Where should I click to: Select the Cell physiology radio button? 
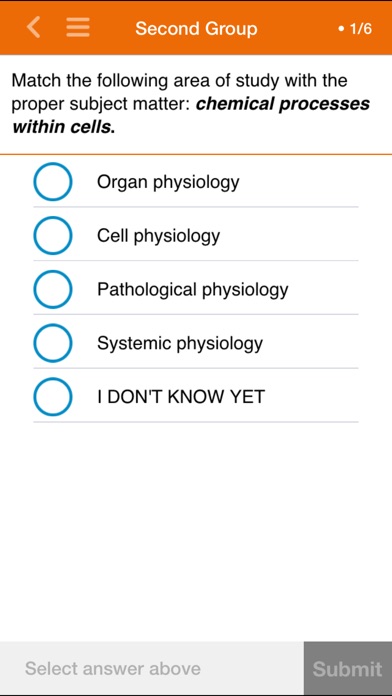coord(53,235)
